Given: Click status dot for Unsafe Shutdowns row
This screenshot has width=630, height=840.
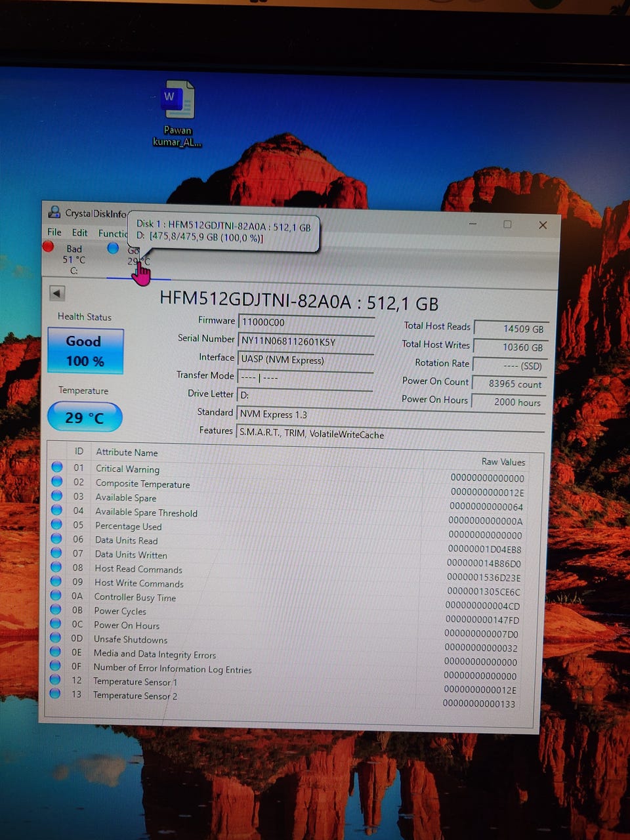Looking at the screenshot, I should (x=56, y=638).
